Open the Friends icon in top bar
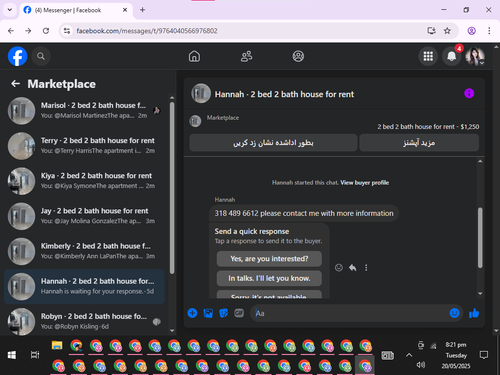This screenshot has width=500, height=375. point(246,56)
